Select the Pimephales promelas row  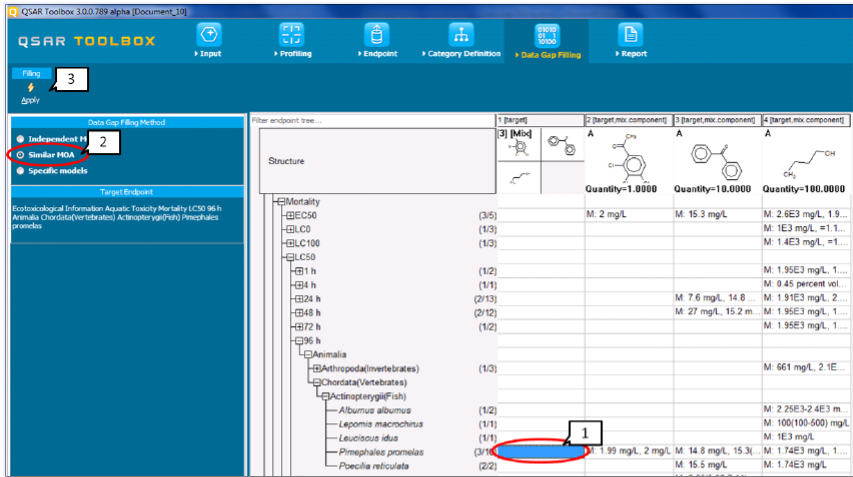(381, 452)
